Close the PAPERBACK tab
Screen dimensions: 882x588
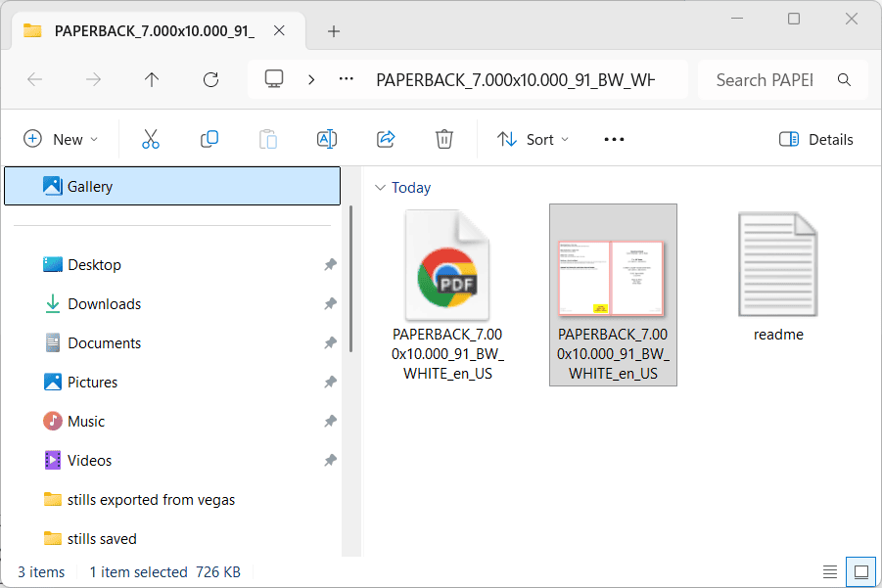click(279, 31)
